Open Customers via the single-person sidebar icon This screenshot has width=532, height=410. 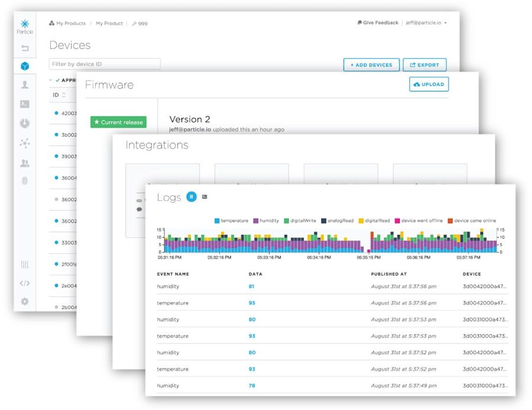(25, 85)
